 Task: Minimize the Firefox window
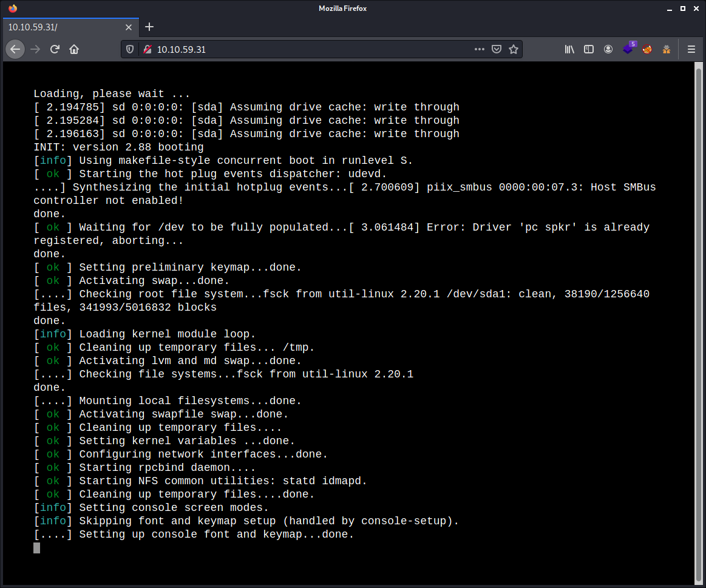coord(670,8)
